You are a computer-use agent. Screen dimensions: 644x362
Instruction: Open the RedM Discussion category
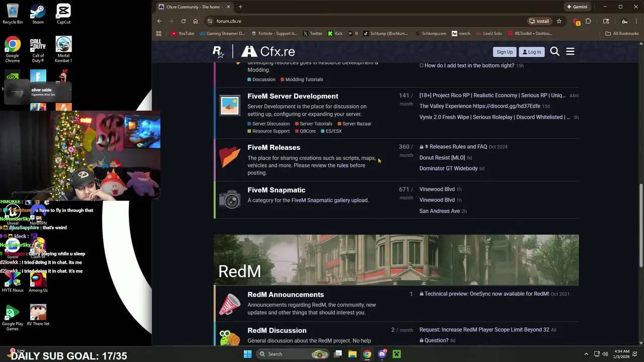[x=277, y=330]
